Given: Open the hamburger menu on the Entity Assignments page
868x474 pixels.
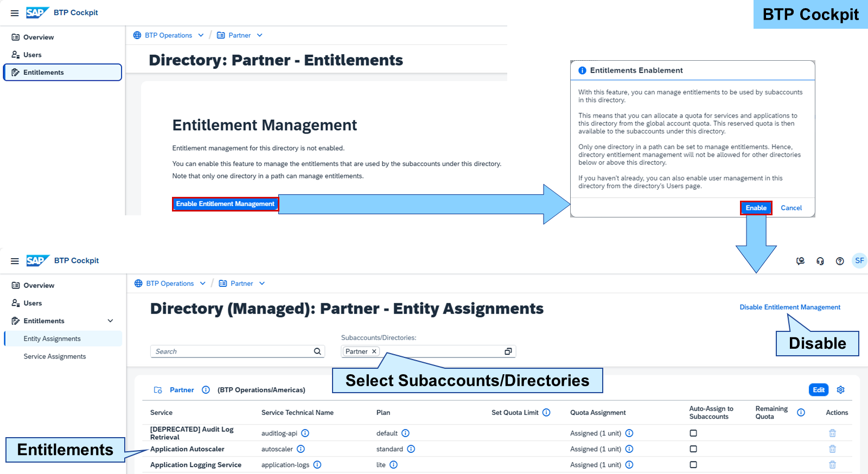Looking at the screenshot, I should click(x=15, y=261).
